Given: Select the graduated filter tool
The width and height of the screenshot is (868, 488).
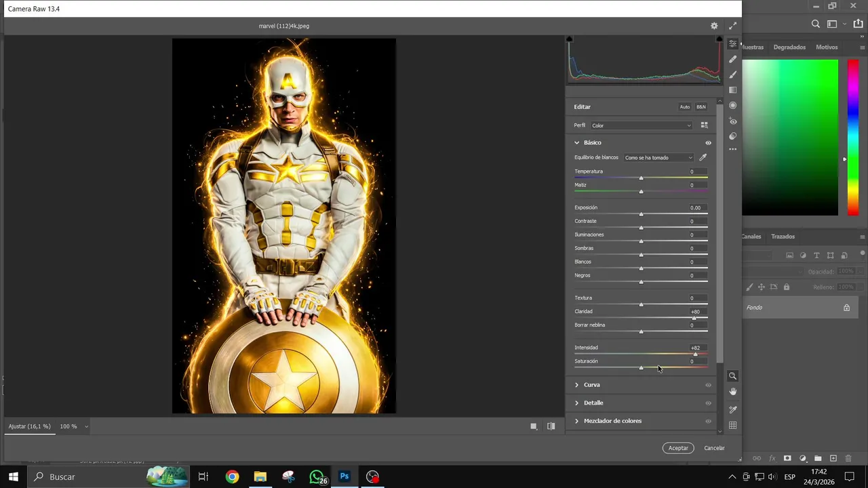Looking at the screenshot, I should tap(732, 89).
